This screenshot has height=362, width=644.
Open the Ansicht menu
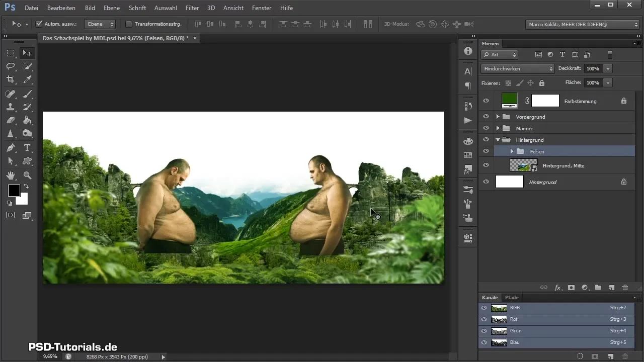pos(233,8)
